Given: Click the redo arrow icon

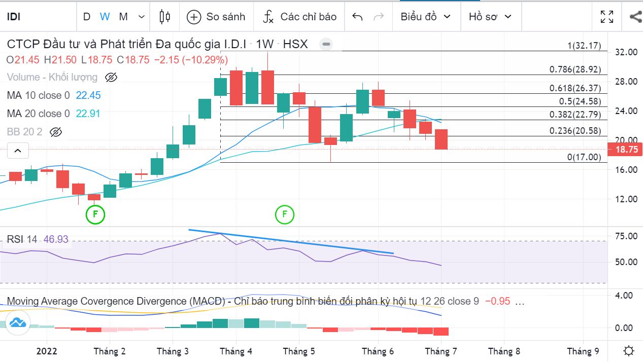Looking at the screenshot, I should tap(379, 17).
